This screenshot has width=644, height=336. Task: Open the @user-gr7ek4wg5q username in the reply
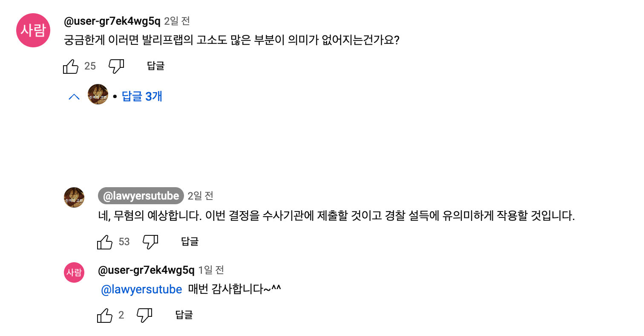pos(146,270)
